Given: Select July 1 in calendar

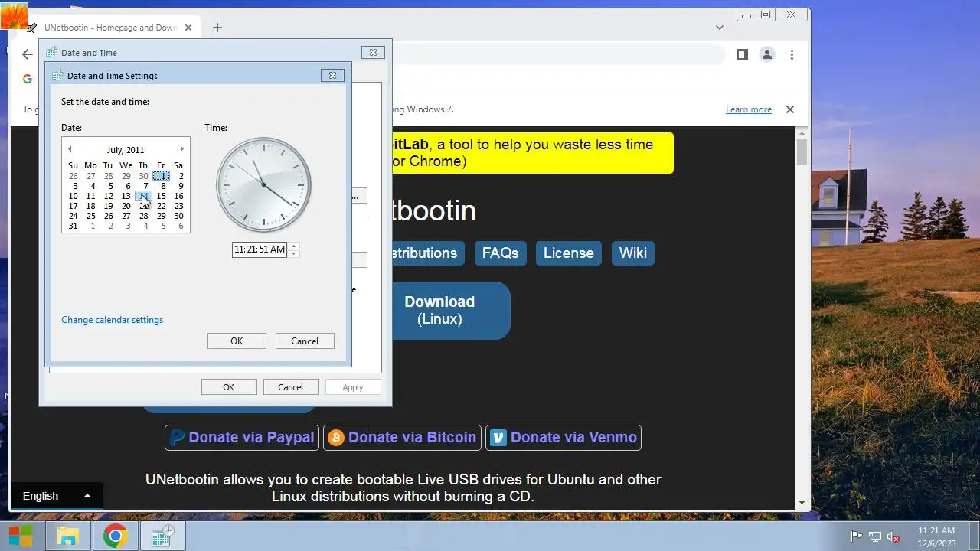Looking at the screenshot, I should [161, 176].
